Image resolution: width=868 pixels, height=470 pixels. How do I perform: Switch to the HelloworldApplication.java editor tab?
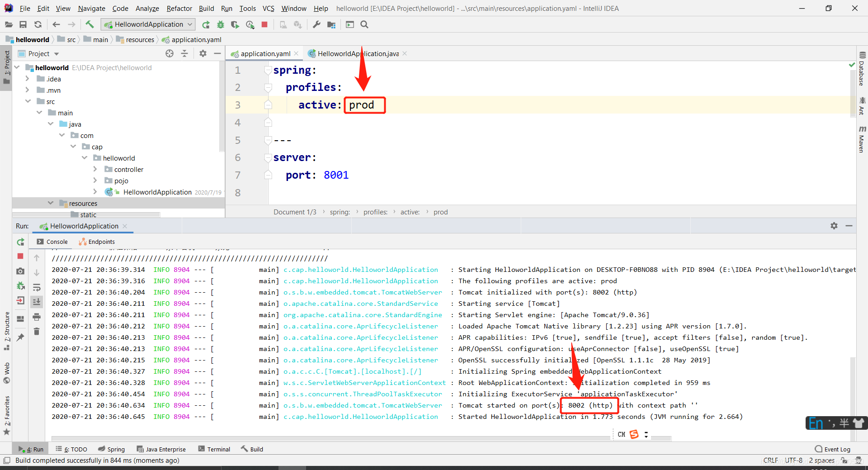tap(357, 53)
